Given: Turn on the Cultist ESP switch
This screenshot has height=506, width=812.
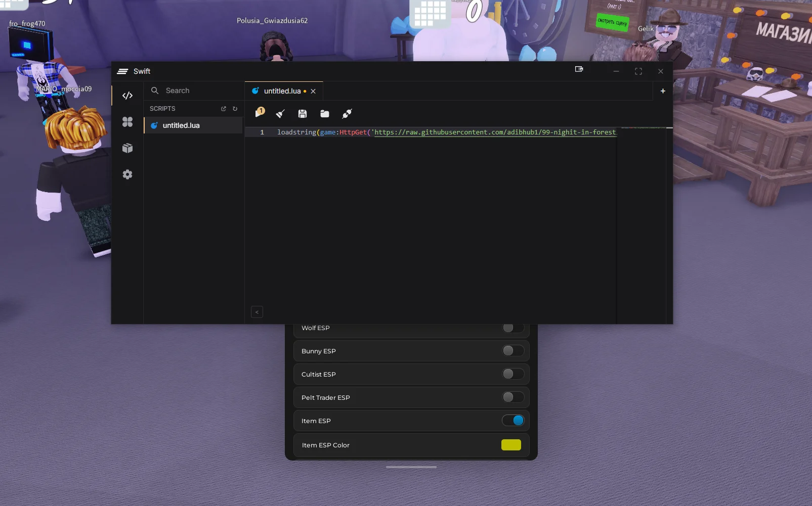Looking at the screenshot, I should pos(513,374).
